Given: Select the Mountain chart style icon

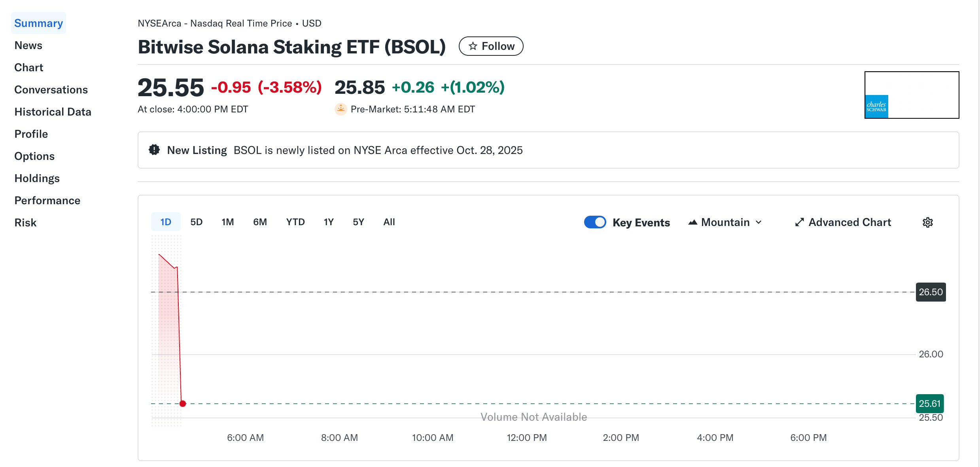Looking at the screenshot, I should point(692,222).
